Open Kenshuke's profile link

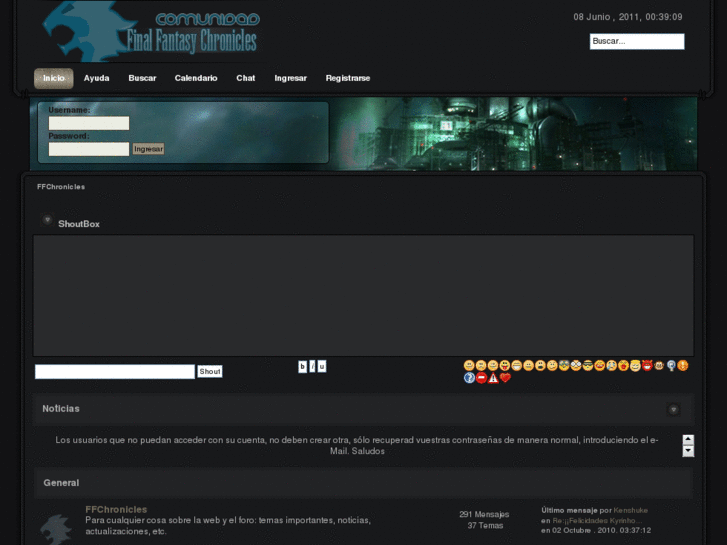coord(631,510)
